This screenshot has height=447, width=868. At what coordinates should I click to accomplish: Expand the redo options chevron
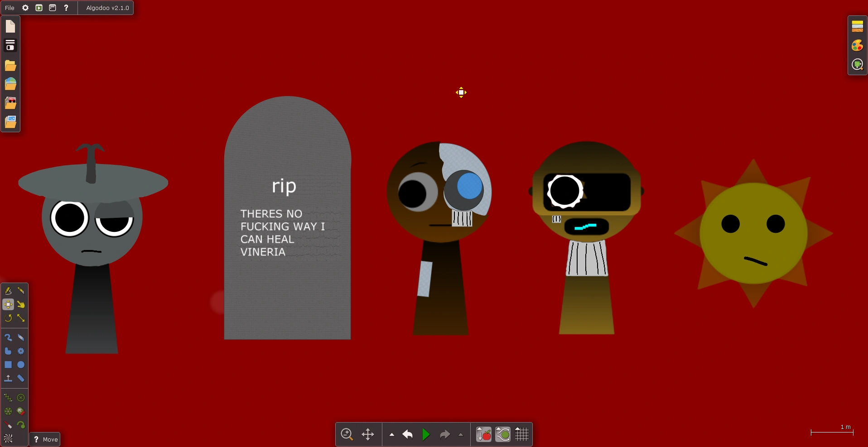pos(461,434)
